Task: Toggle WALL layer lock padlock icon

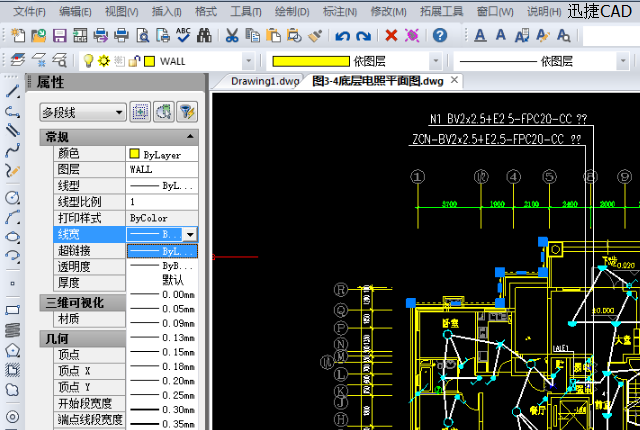Action: pos(134,61)
